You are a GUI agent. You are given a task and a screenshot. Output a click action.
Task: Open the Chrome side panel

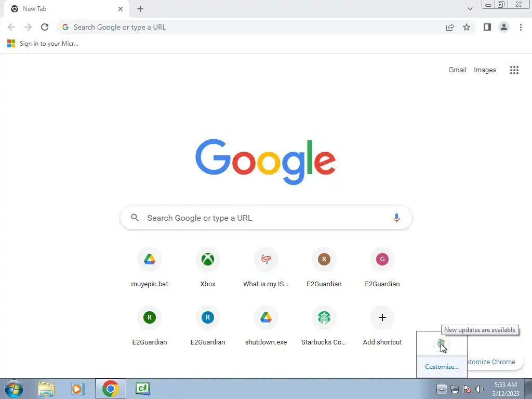click(487, 27)
